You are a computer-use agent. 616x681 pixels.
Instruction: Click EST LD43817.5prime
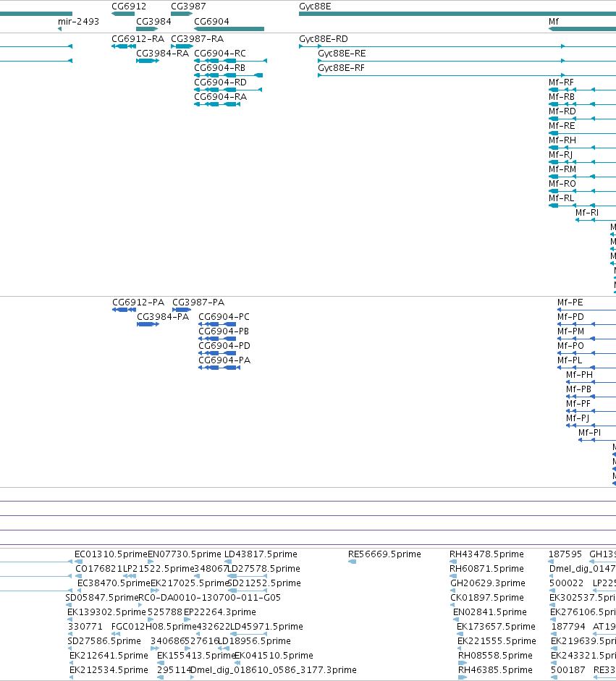click(261, 554)
